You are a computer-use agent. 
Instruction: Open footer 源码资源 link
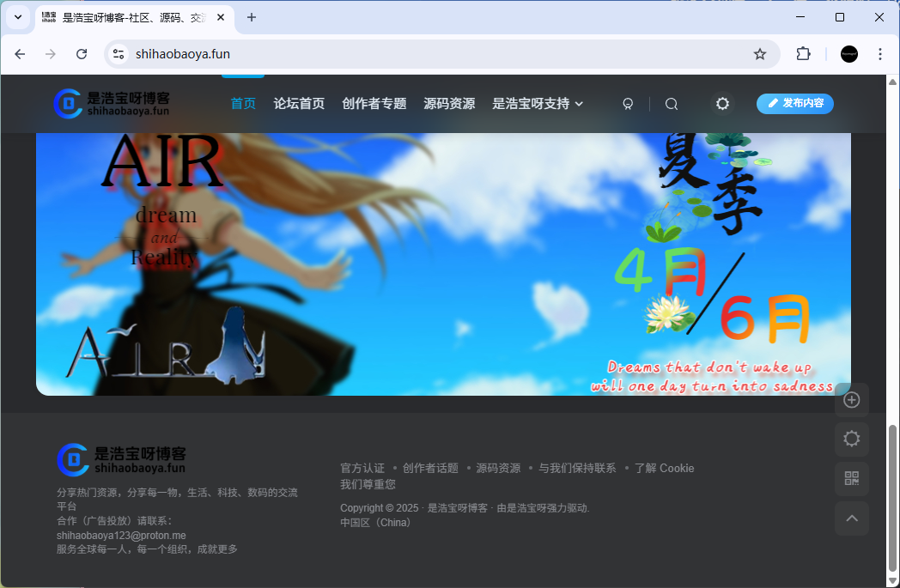(498, 468)
